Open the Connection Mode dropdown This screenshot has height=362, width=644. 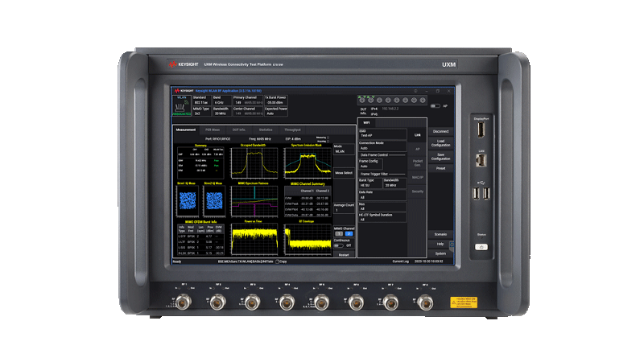click(382, 146)
